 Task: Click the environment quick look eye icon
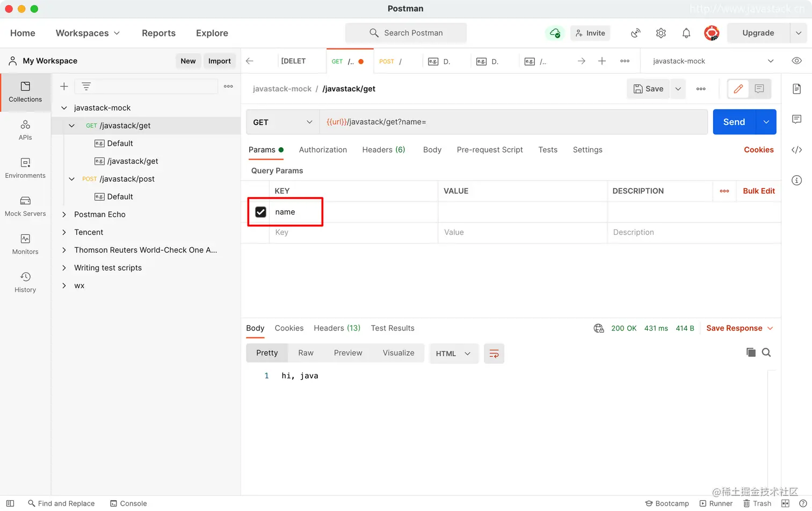[x=796, y=61]
